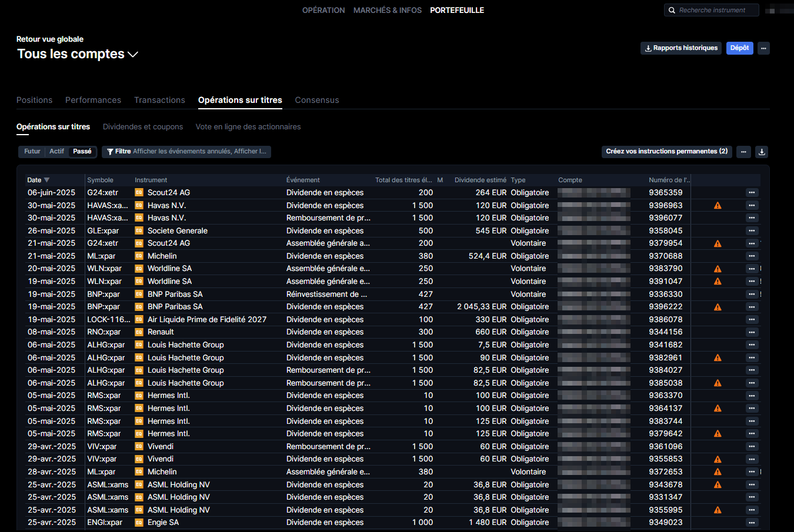Image resolution: width=794 pixels, height=532 pixels.
Task: Open row menu for Renault 9344156
Action: click(x=752, y=332)
